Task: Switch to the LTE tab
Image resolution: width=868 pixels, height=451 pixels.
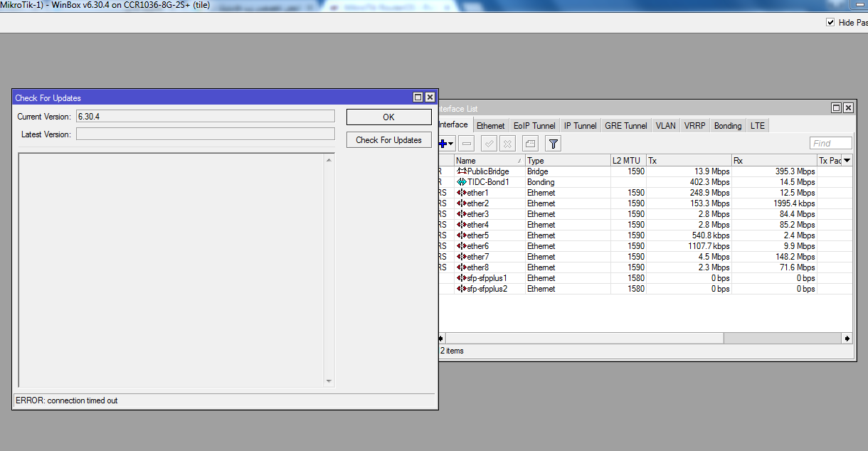Action: point(758,126)
